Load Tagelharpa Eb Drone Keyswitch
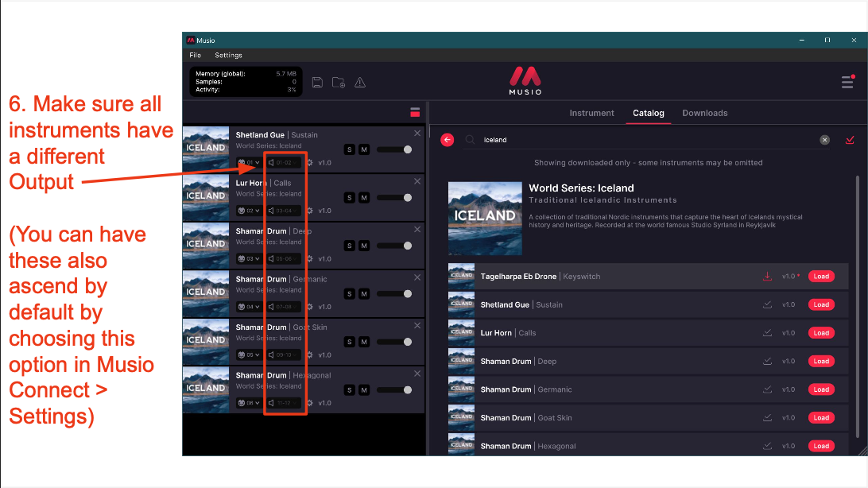Image resolution: width=868 pixels, height=488 pixels. pyautogui.click(x=821, y=276)
